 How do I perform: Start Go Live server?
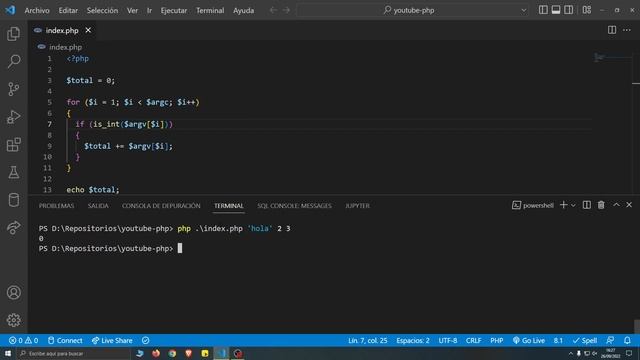529,340
